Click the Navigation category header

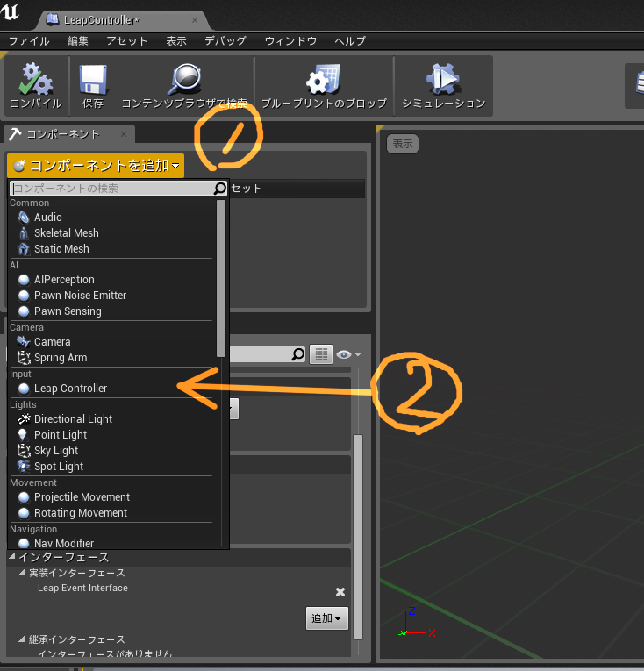coord(33,529)
